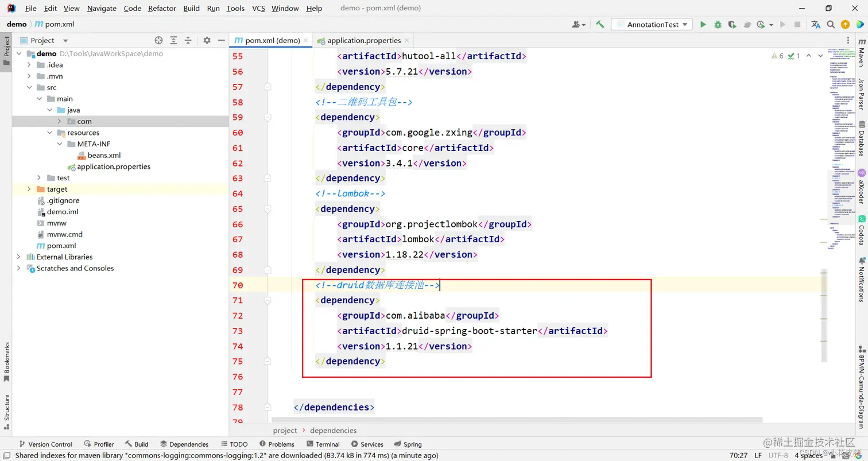868x461 pixels.
Task: Run AnnotationTest with green play icon
Action: (703, 25)
